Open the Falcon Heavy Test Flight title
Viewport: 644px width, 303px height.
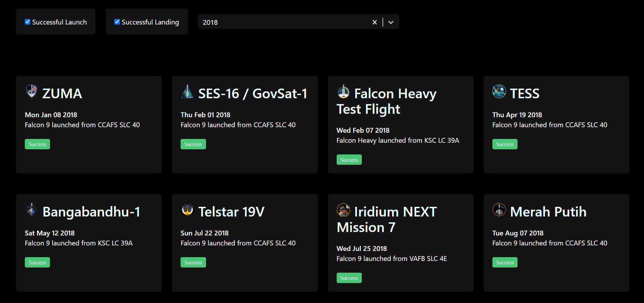[387, 101]
